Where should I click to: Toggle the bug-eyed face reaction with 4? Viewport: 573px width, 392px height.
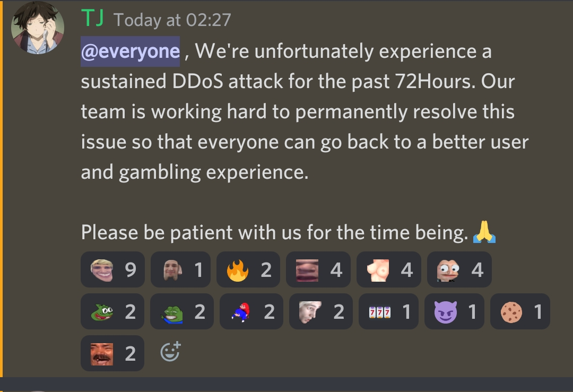tap(459, 269)
